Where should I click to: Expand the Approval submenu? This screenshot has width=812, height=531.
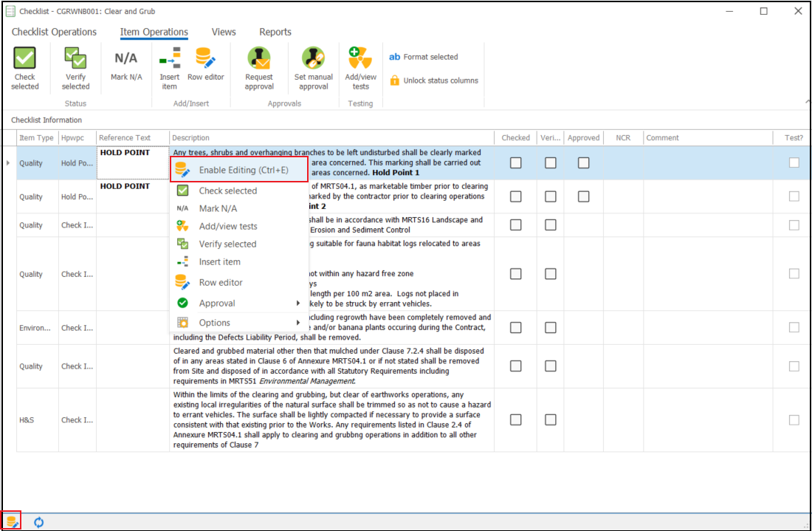(239, 303)
